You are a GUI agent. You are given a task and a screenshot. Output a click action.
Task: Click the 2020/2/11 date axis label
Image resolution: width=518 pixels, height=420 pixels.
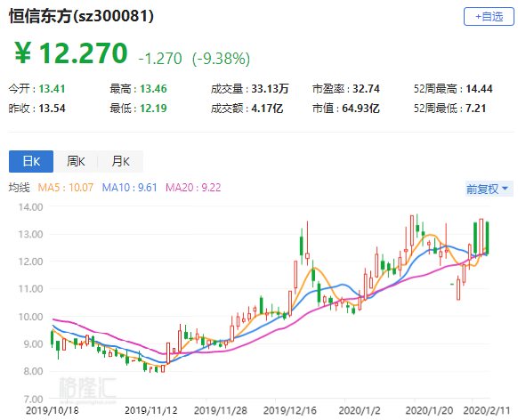[487, 410]
